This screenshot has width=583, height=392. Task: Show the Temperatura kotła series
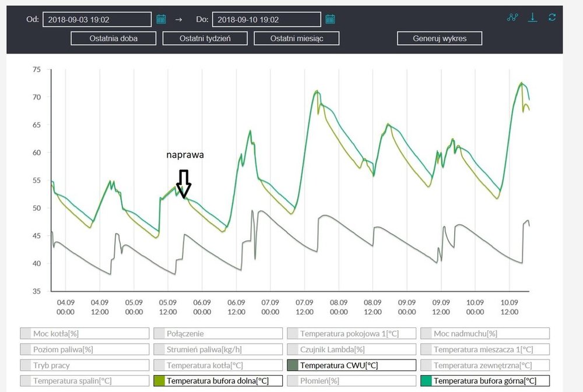coord(217,365)
